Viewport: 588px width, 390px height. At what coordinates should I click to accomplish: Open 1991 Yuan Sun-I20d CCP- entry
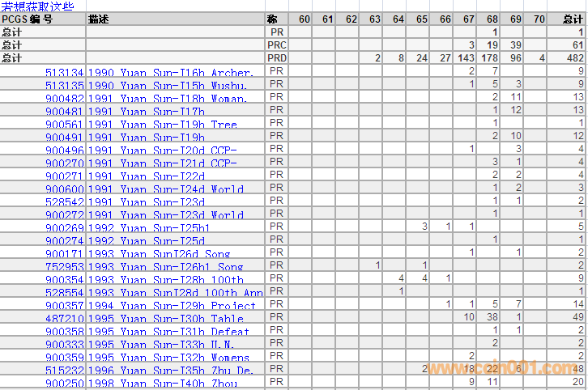(x=162, y=150)
